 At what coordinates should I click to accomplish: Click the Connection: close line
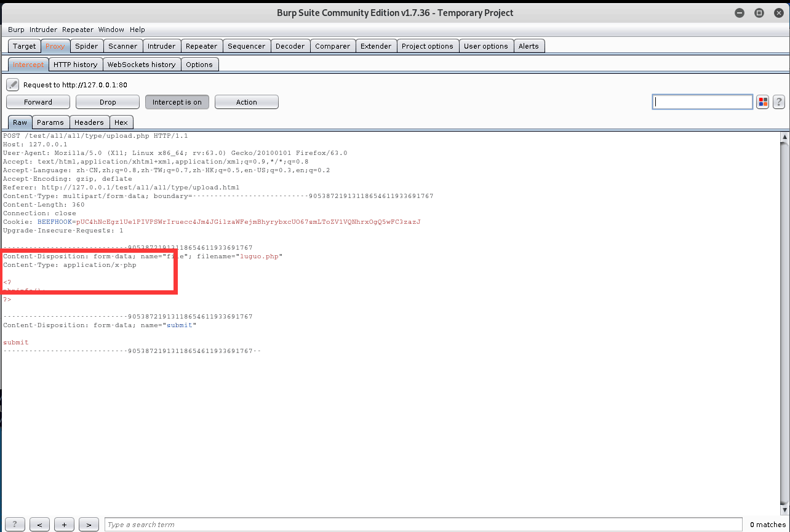click(39, 213)
